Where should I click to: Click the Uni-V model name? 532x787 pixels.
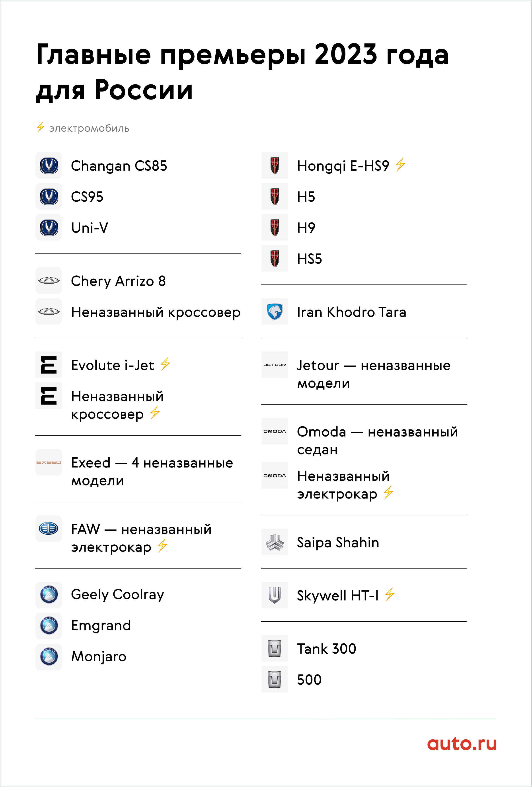(x=90, y=228)
